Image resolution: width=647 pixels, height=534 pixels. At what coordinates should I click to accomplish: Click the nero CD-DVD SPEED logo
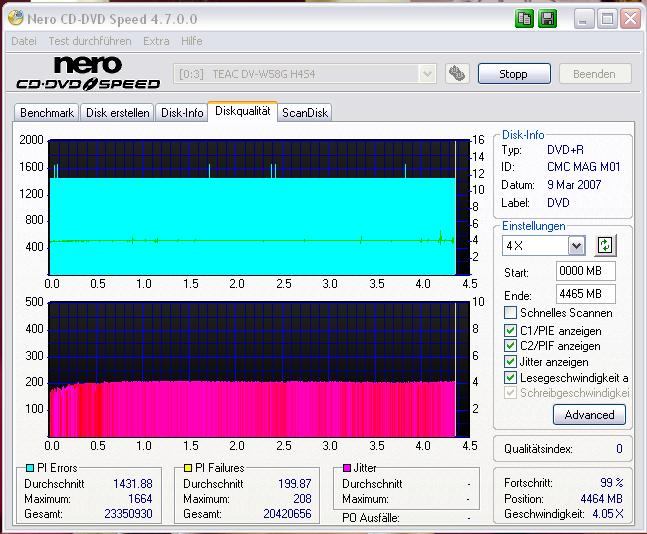[x=88, y=73]
